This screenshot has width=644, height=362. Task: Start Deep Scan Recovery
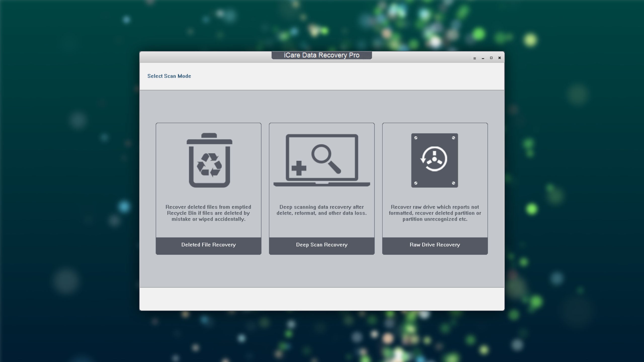point(321,245)
